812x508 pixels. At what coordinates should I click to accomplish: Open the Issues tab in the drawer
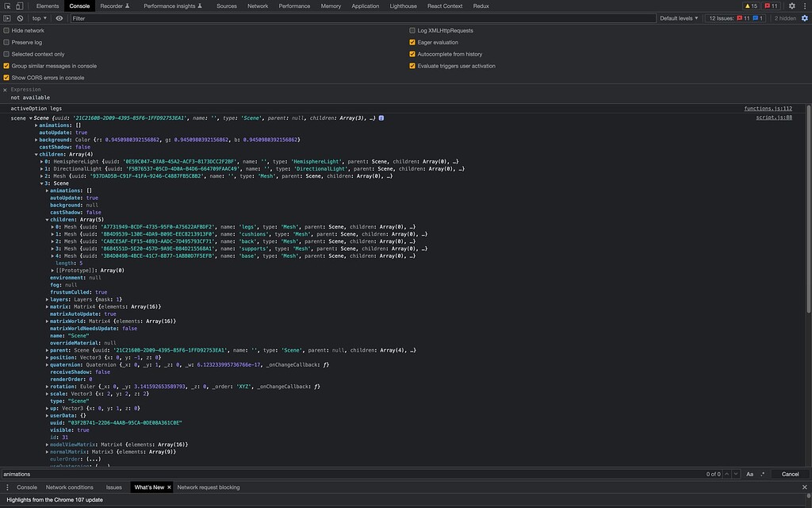click(113, 487)
